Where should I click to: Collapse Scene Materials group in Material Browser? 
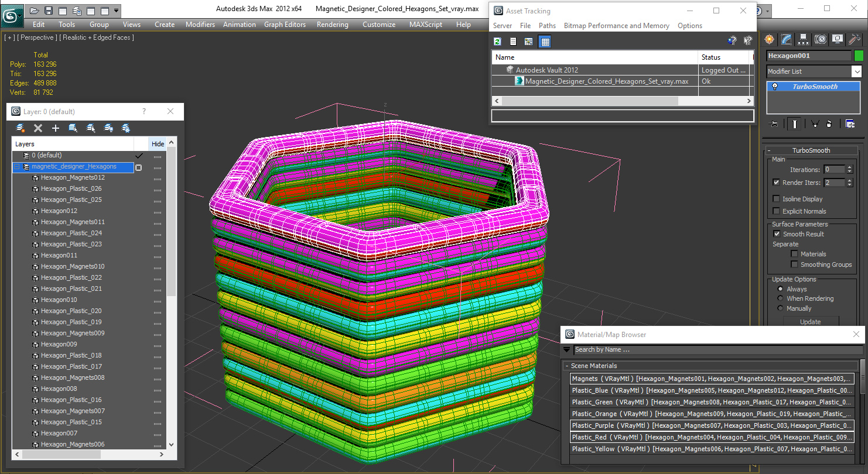coord(567,366)
